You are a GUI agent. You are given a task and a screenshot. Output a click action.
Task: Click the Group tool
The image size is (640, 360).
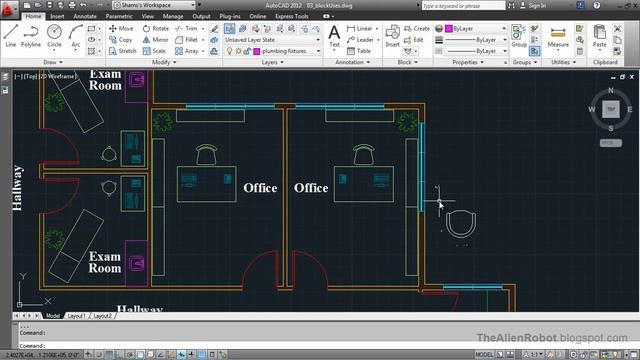click(519, 36)
